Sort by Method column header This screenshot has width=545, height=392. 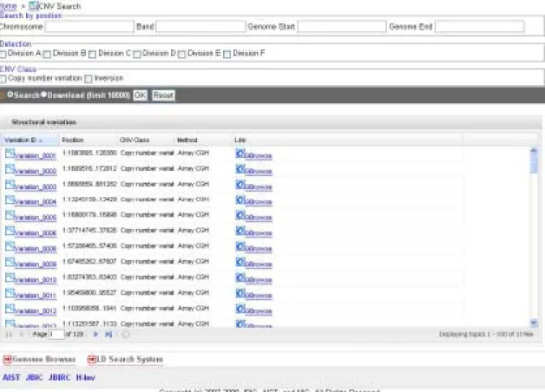pos(204,140)
